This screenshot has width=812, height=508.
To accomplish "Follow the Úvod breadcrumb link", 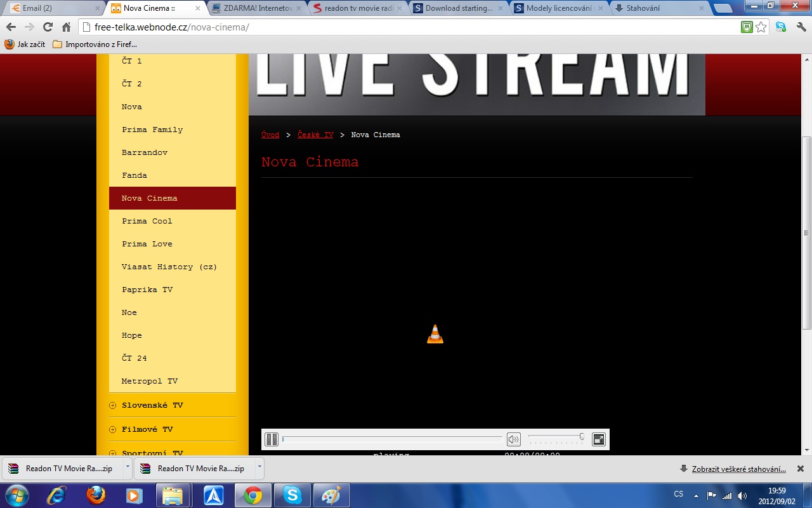I will click(x=270, y=135).
